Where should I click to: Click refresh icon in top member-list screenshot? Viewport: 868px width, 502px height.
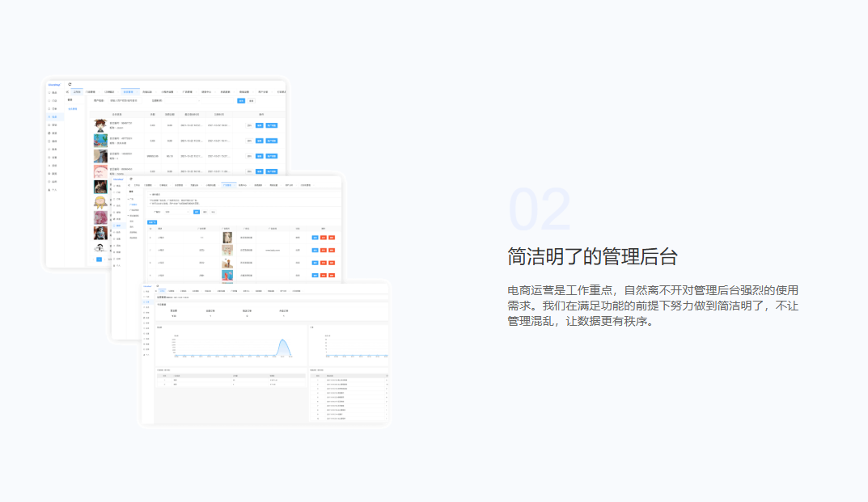pos(70,84)
